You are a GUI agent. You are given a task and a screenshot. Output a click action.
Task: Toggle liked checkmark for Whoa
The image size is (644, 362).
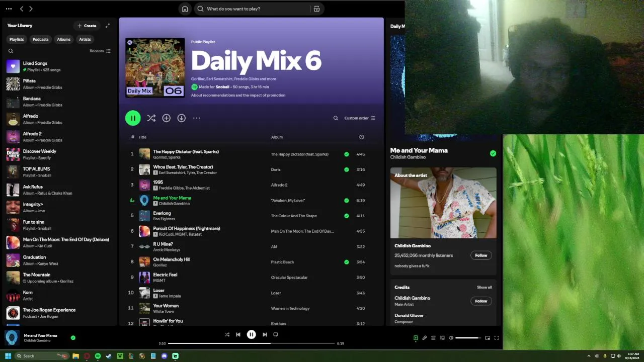tap(346, 169)
